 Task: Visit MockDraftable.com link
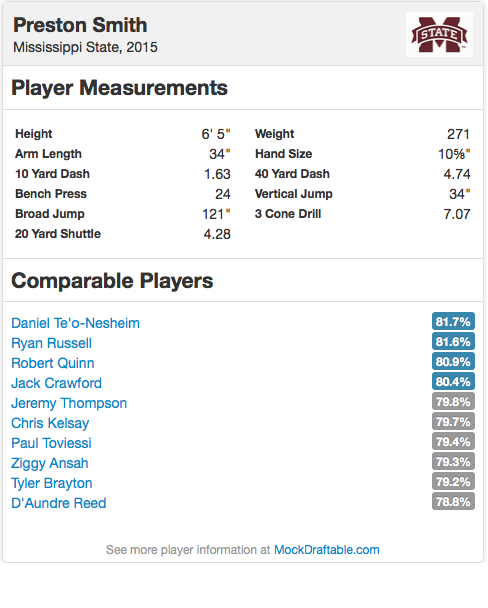pyautogui.click(x=327, y=550)
